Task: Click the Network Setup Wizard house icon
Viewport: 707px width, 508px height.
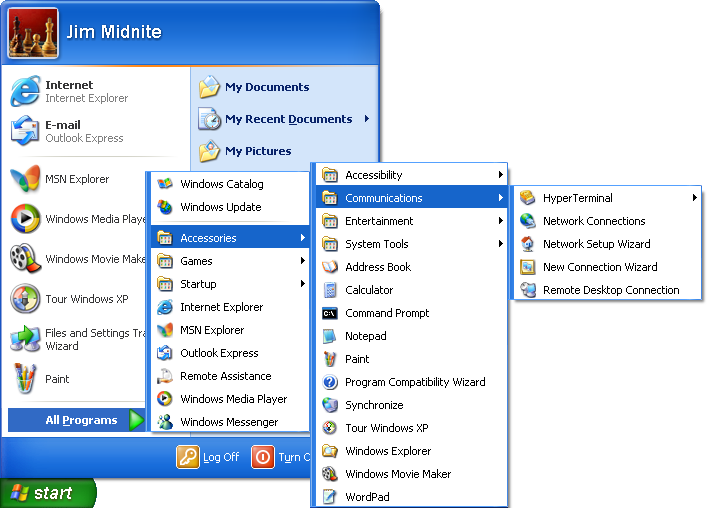Action: click(x=527, y=244)
